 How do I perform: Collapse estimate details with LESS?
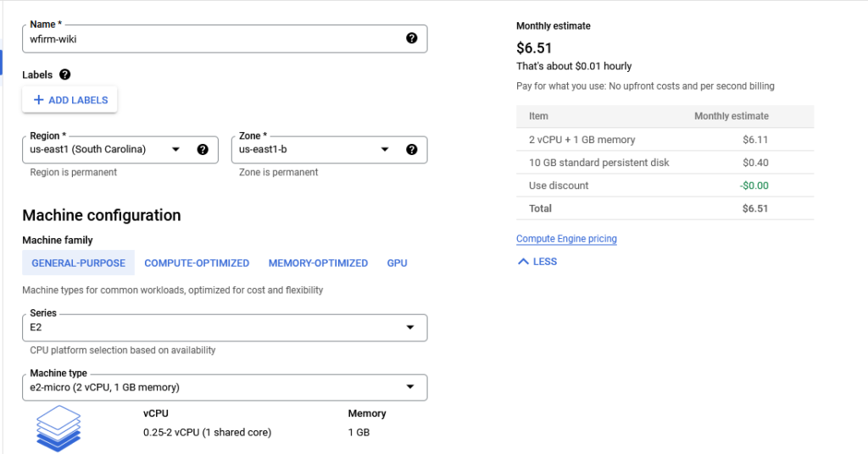coord(537,262)
